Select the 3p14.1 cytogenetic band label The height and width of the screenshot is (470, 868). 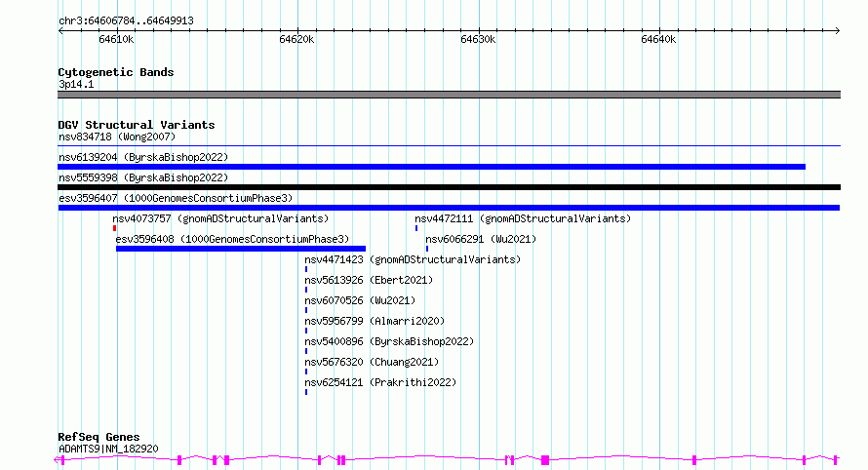pos(76,84)
